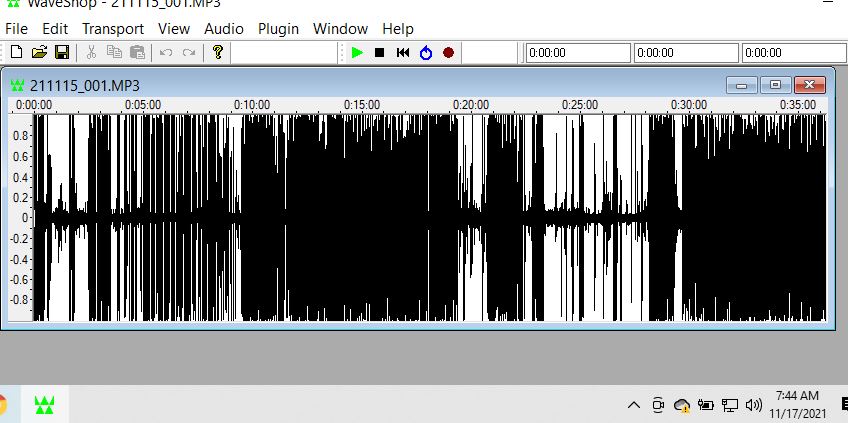This screenshot has width=848, height=423.
Task: Click the 0:20:00 mark on the time ruler
Action: pos(471,105)
